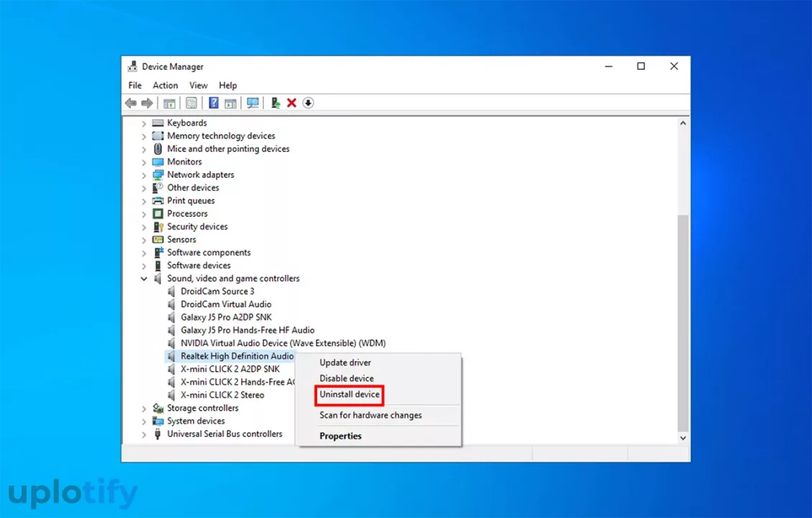Click the printer icon beside Print queues
The height and width of the screenshot is (518, 812).
pyautogui.click(x=158, y=201)
